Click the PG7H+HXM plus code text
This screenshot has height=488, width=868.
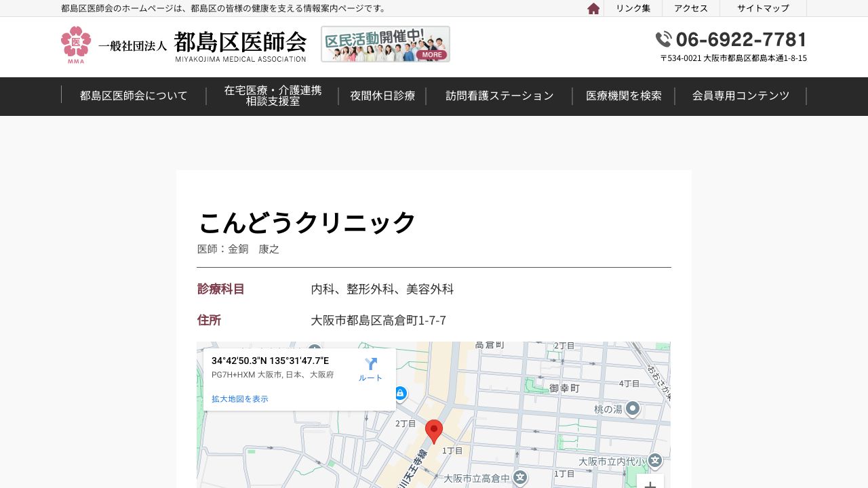click(x=233, y=374)
